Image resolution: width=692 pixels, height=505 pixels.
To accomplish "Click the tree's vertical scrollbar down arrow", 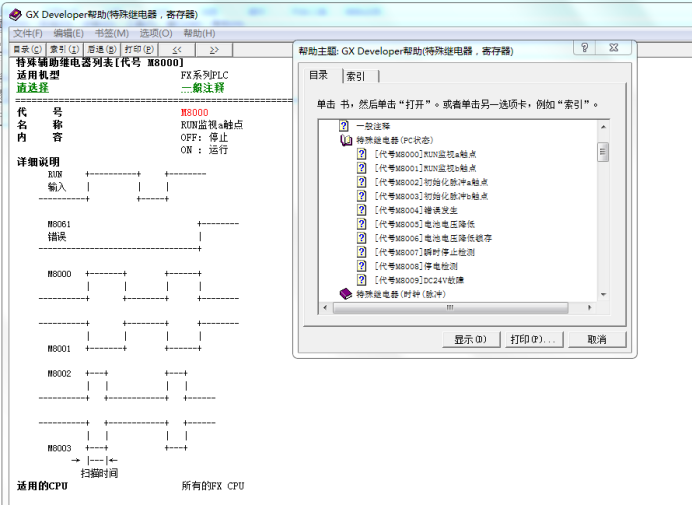I will 603,294.
